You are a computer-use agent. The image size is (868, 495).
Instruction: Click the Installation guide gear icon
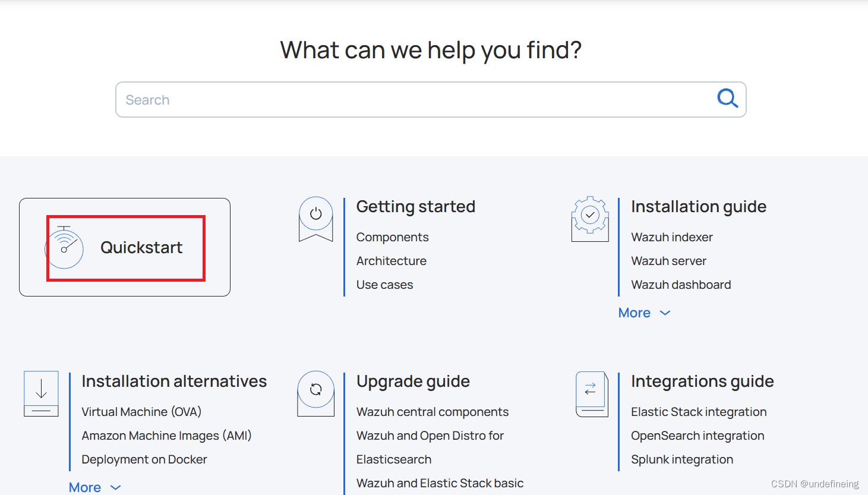(x=590, y=219)
